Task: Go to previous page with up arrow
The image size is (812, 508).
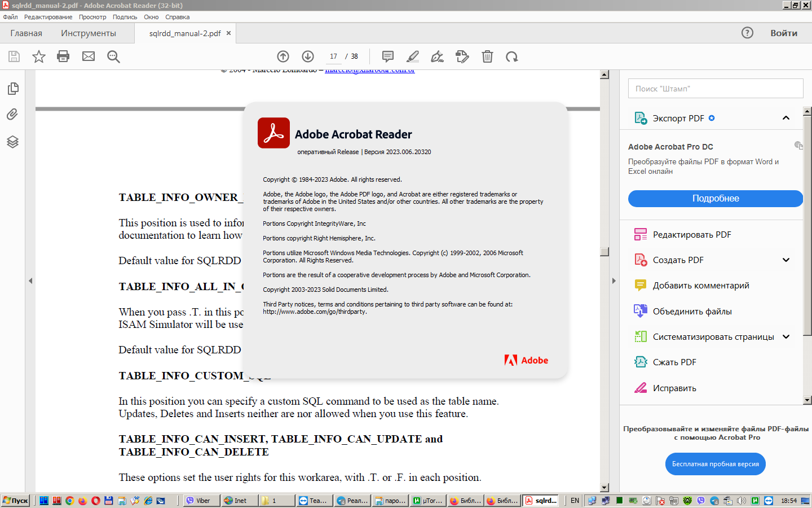Action: tap(283, 56)
